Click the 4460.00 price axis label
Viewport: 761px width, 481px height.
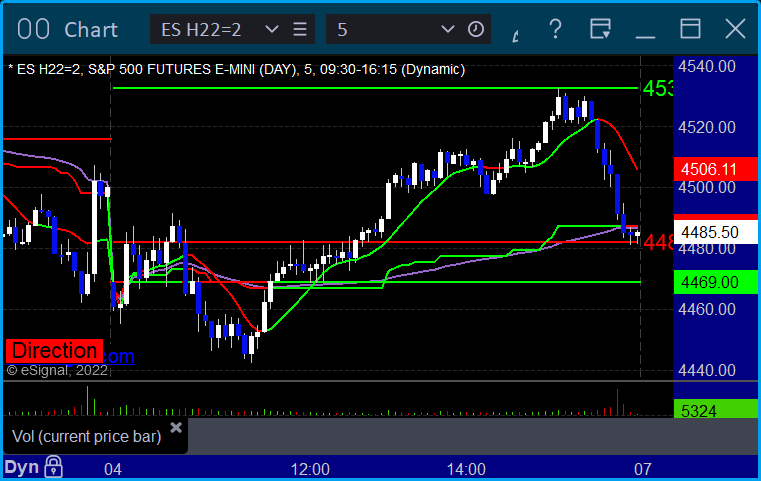pos(707,309)
